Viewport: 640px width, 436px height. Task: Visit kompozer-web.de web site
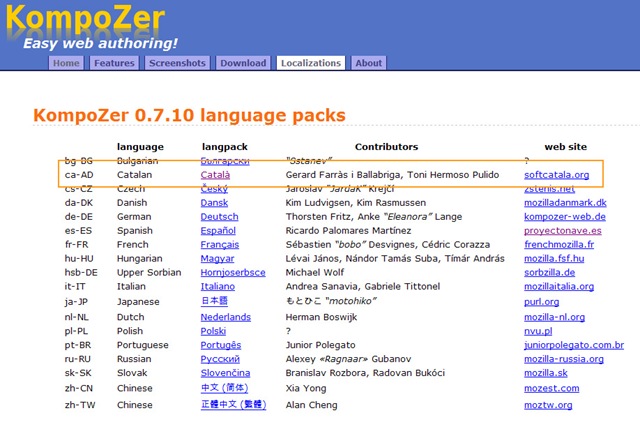tap(565, 217)
